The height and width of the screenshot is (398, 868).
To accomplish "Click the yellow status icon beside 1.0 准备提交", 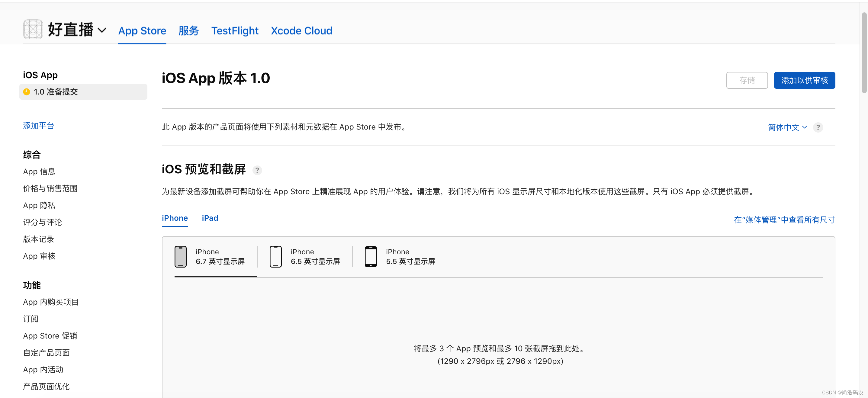I will 27,92.
